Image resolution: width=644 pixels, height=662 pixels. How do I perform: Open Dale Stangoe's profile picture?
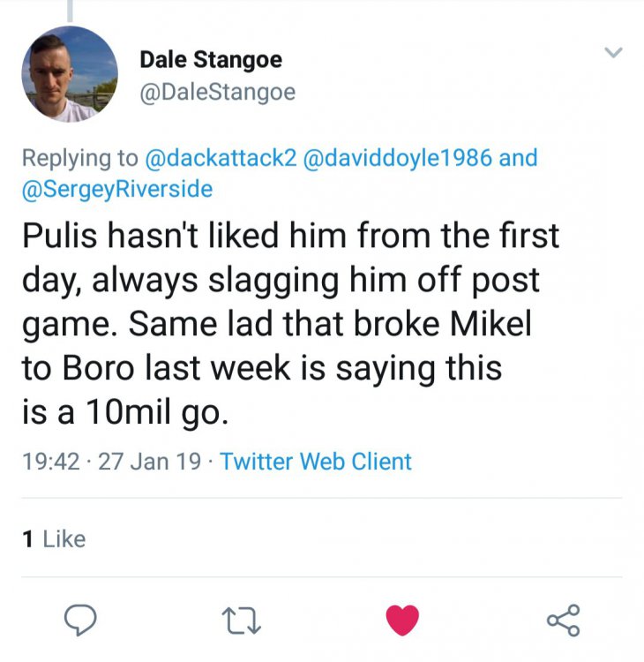coord(70,73)
